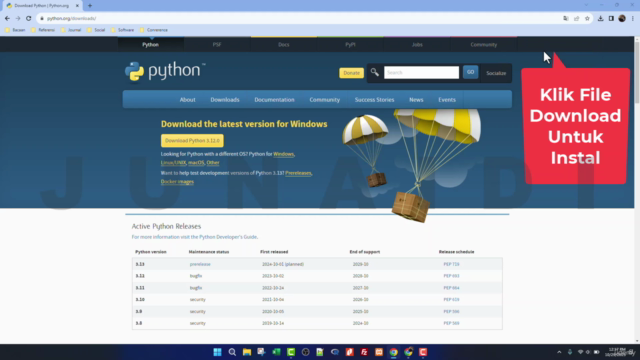640x360 pixels.
Task: Open the Documentation nav menu
Action: pos(274,100)
